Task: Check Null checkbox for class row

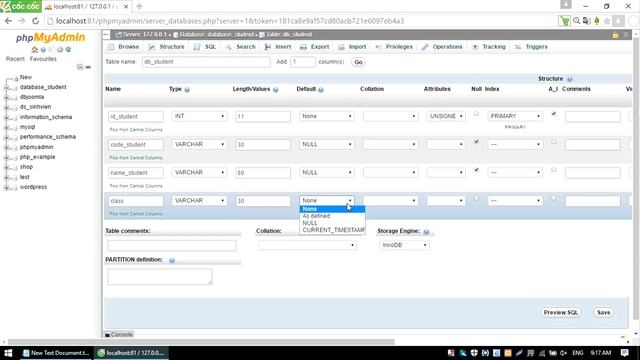Action: click(476, 198)
